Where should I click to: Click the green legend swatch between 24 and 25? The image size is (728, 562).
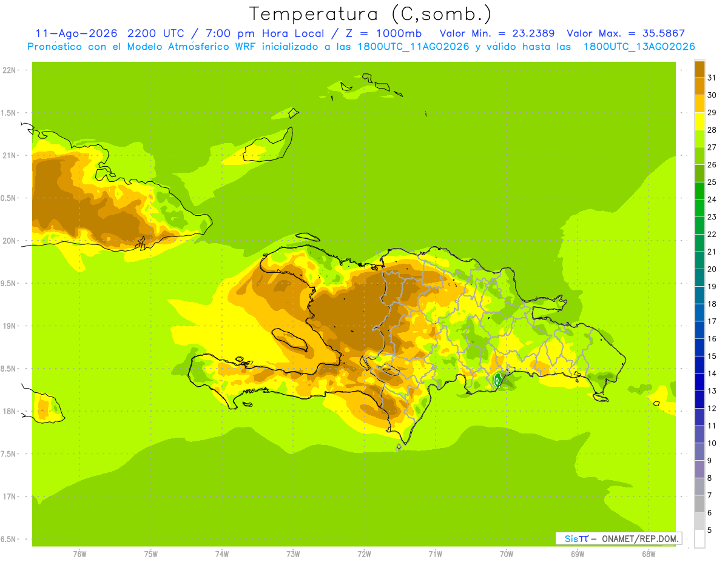coord(699,191)
